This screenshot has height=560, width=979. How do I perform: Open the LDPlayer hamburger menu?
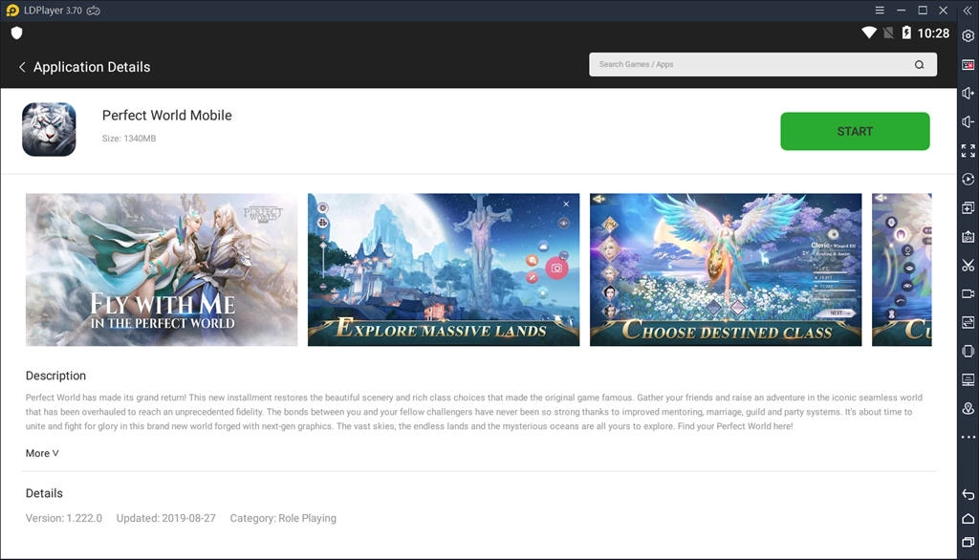tap(879, 10)
